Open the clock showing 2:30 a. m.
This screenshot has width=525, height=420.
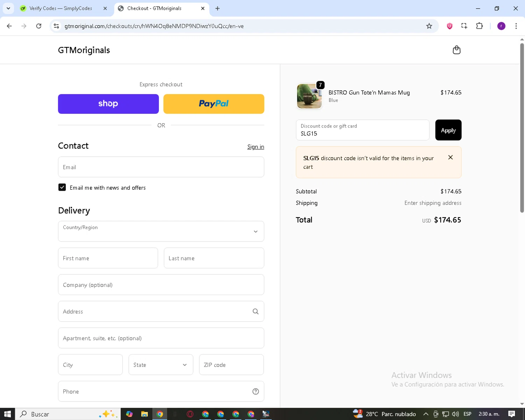pos(489,414)
